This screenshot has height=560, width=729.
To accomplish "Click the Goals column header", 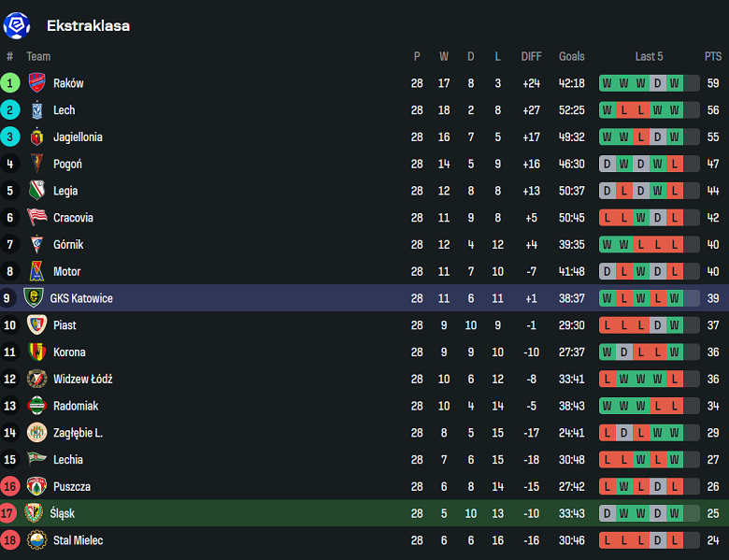I will tap(571, 57).
